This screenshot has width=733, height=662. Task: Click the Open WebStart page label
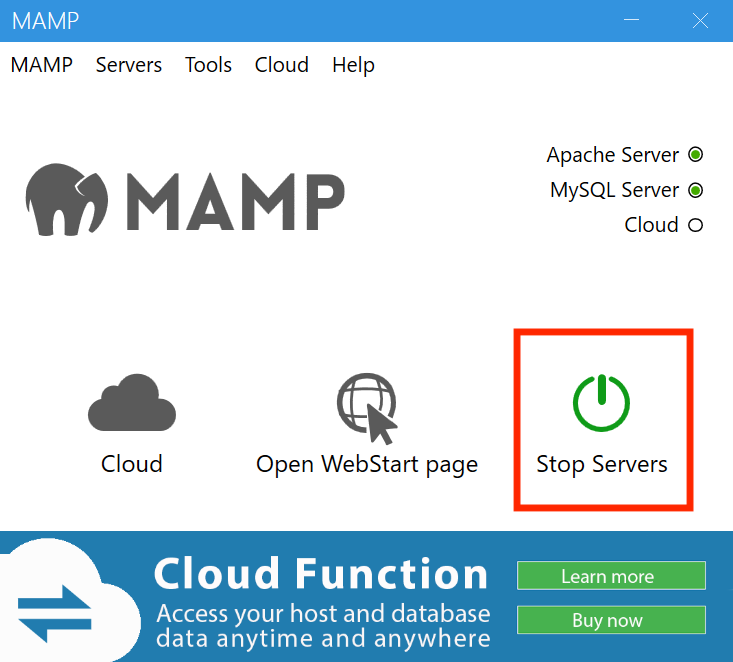(367, 465)
